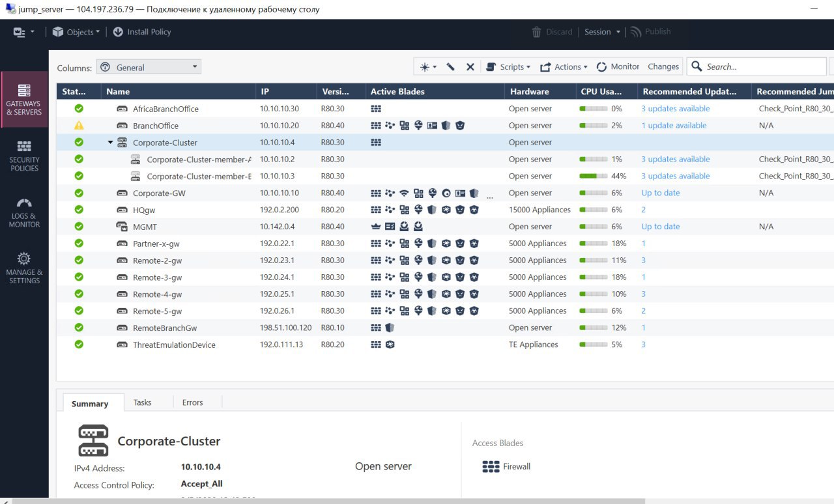This screenshot has width=834, height=504.
Task: Click Discard in the session toolbar
Action: [552, 32]
